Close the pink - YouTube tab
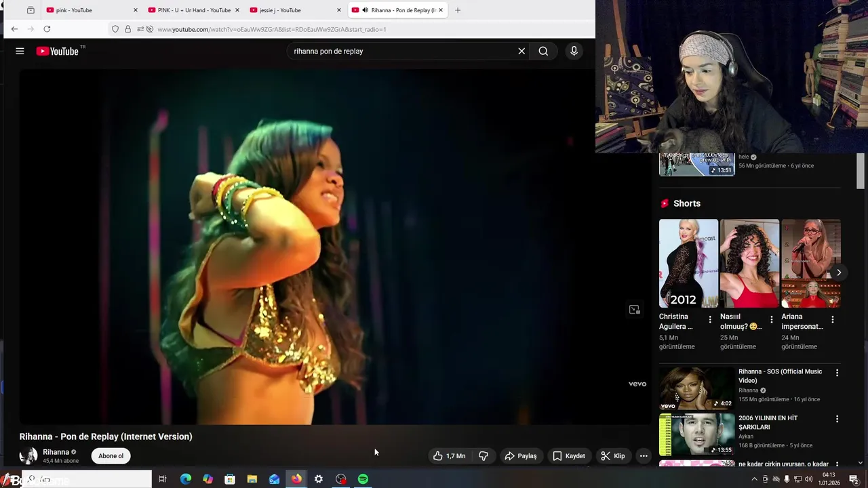 136,10
